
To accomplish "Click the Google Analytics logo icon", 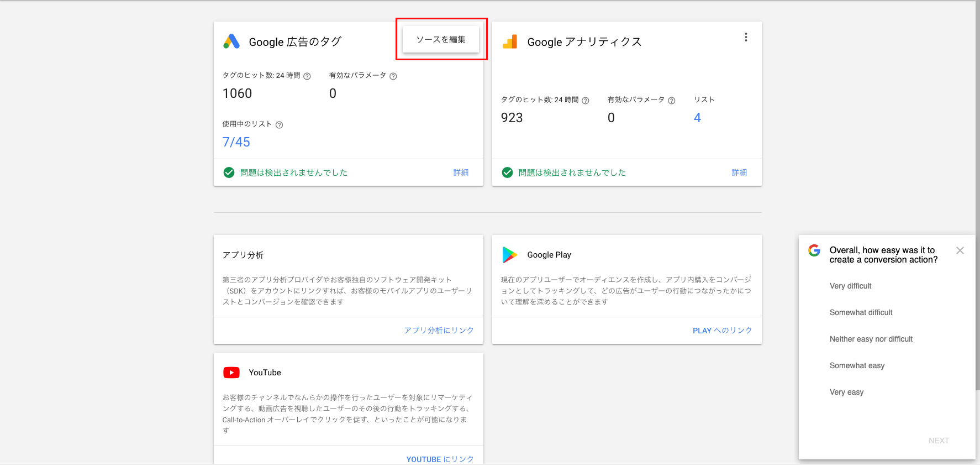I will (510, 41).
